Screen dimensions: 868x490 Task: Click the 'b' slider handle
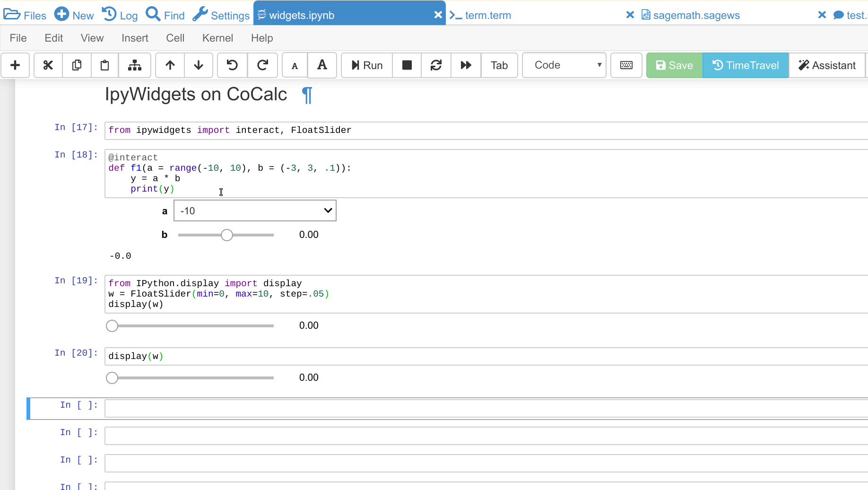pos(227,235)
